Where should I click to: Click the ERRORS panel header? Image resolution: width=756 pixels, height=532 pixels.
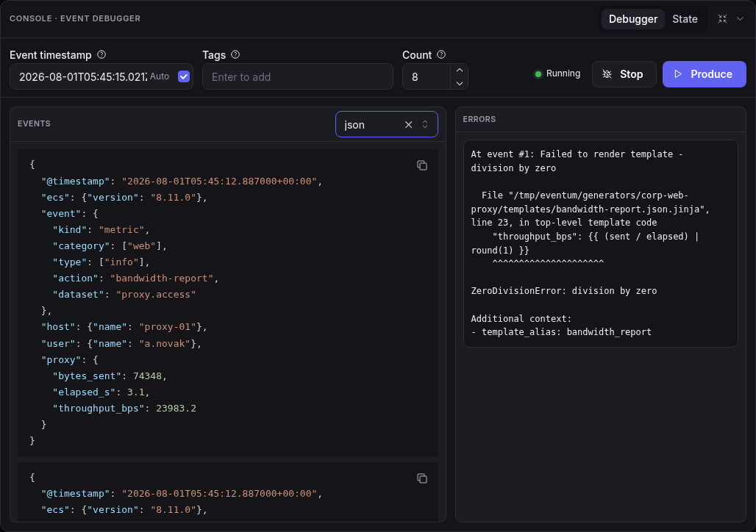[479, 119]
